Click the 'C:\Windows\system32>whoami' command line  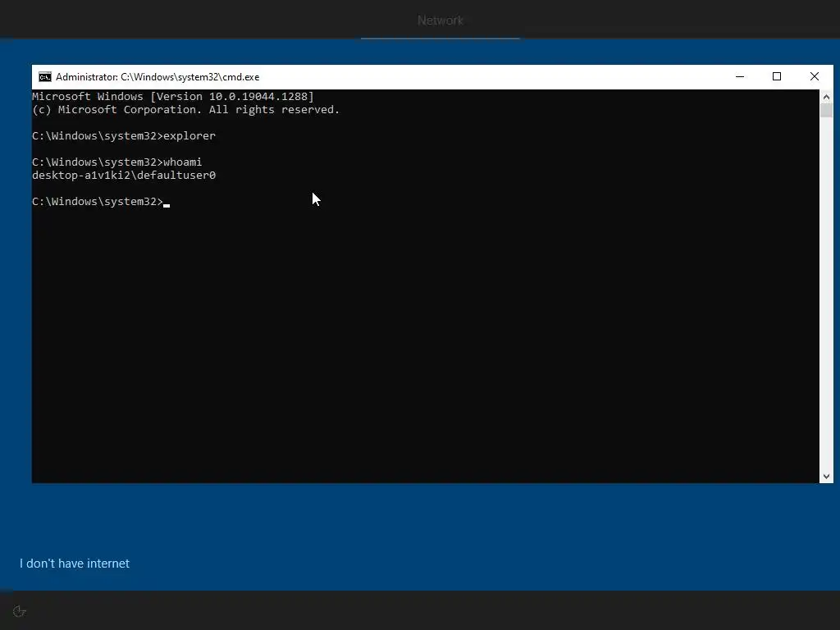(116, 162)
